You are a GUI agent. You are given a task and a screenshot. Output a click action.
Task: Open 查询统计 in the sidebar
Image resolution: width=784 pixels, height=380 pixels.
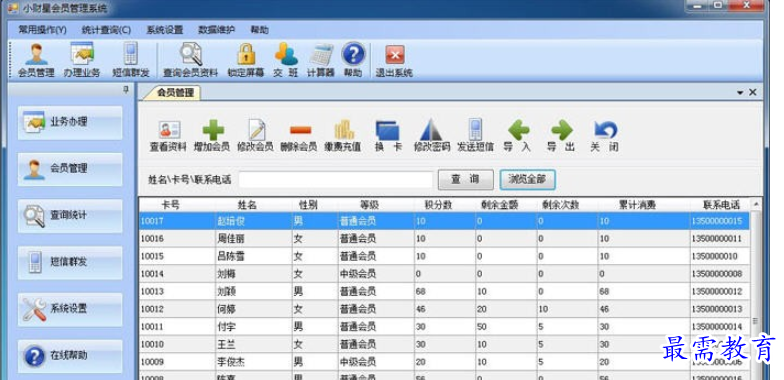[x=70, y=216]
